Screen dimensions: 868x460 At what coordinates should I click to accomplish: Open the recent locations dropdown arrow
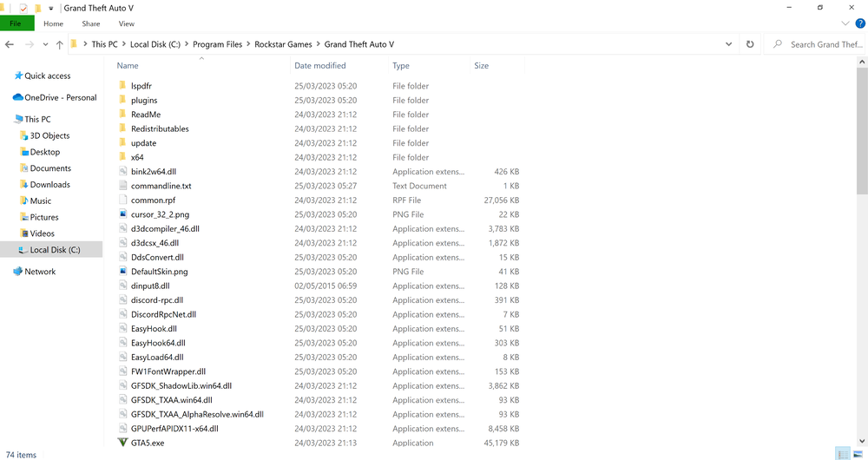45,44
